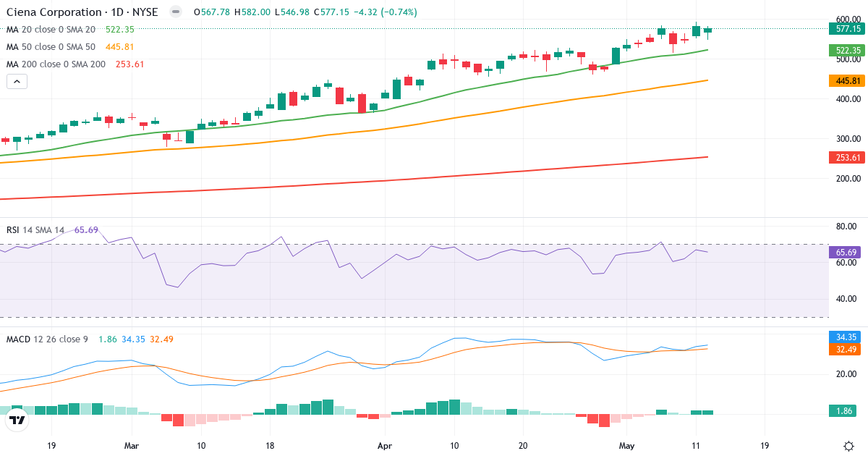Click the 253.61 SMA 200 price tag
Screen dimensions: 868x456
(x=848, y=157)
